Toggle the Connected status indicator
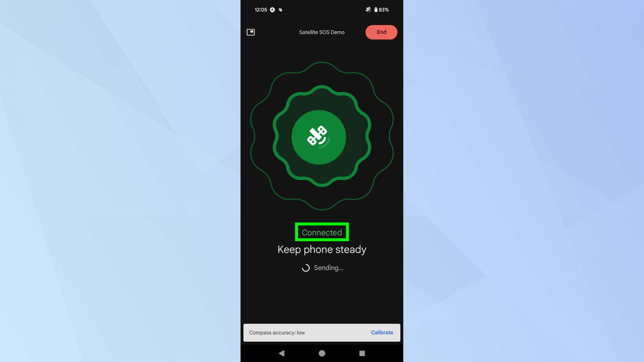The image size is (644, 362). tap(322, 232)
